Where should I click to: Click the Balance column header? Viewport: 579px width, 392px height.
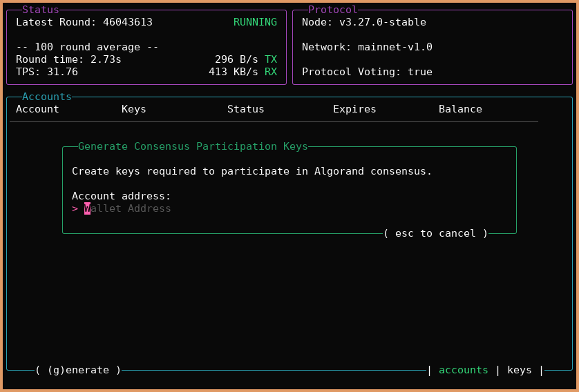click(x=460, y=109)
